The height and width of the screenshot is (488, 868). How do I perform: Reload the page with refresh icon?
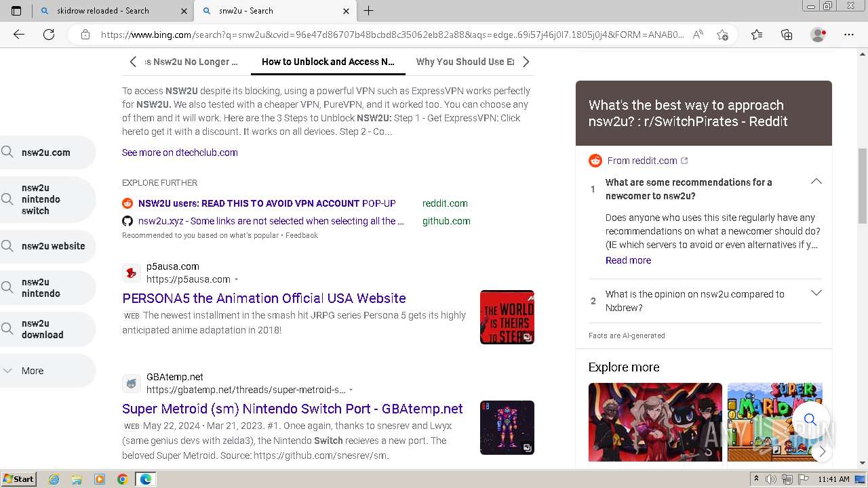[49, 35]
